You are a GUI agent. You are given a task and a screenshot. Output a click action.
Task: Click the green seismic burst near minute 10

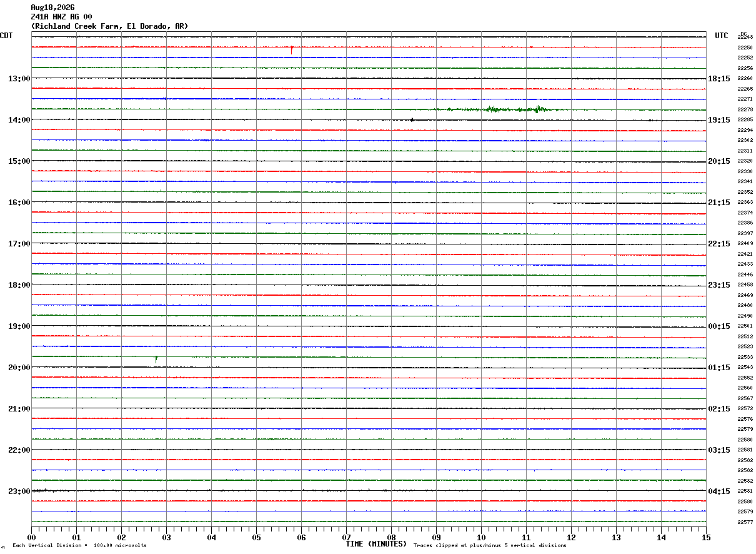pyautogui.click(x=500, y=109)
